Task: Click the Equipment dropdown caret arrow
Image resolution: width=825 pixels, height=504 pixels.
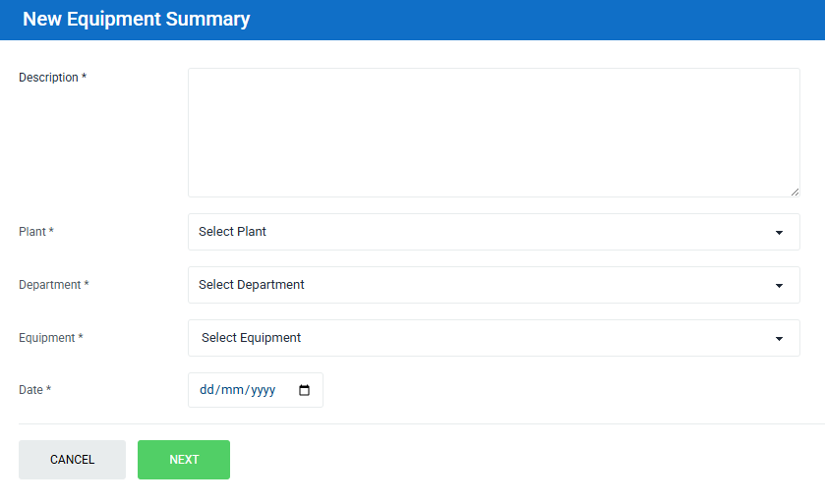Action: click(x=779, y=339)
